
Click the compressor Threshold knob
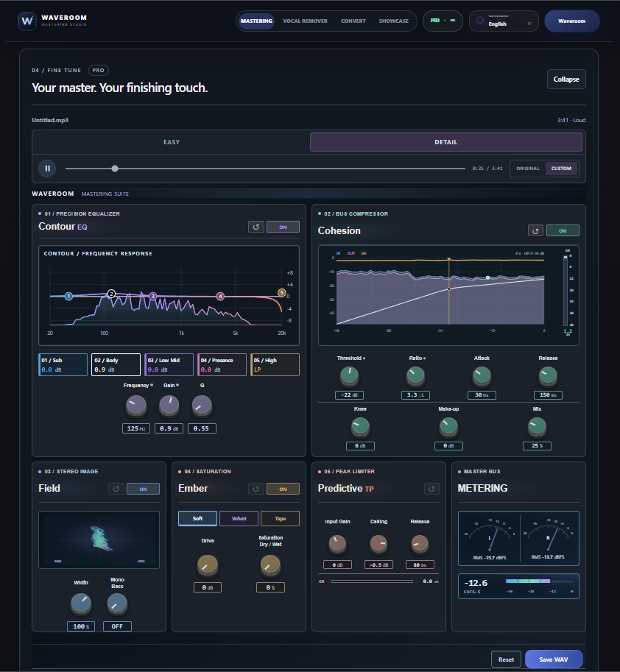350,376
